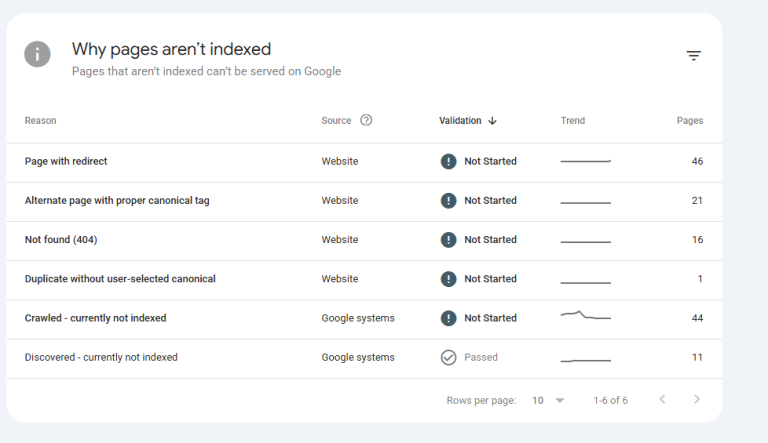
Task: Click Not Started icon for Page with redirect
Action: coord(448,161)
